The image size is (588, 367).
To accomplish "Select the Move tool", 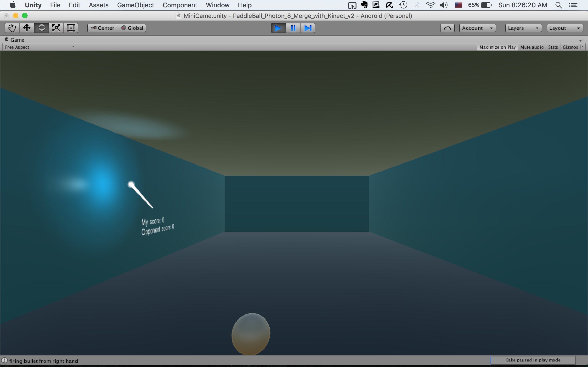I will coord(27,28).
